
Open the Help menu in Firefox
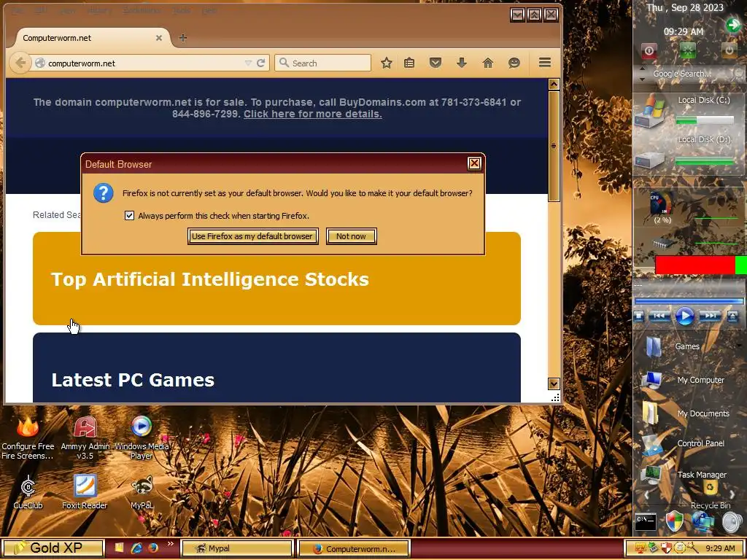209,10
